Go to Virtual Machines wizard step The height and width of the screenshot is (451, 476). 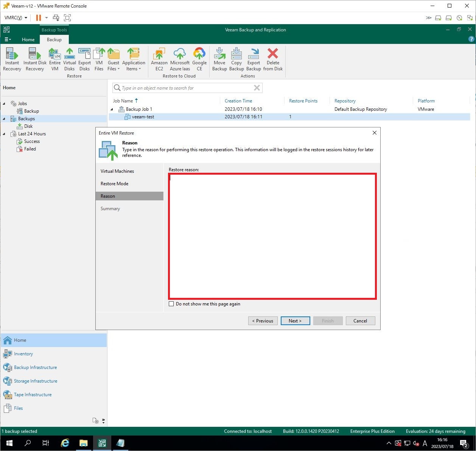click(117, 171)
